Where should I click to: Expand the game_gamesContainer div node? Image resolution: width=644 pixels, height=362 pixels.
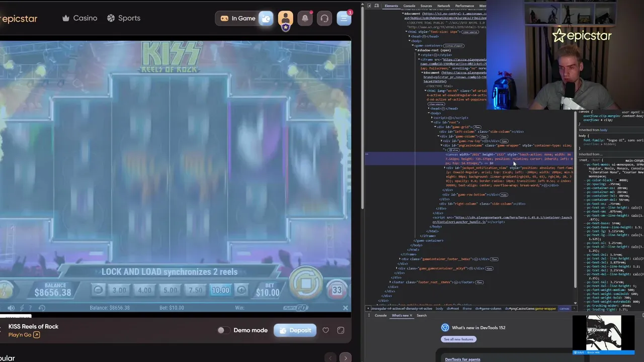pyautogui.click(x=396, y=268)
